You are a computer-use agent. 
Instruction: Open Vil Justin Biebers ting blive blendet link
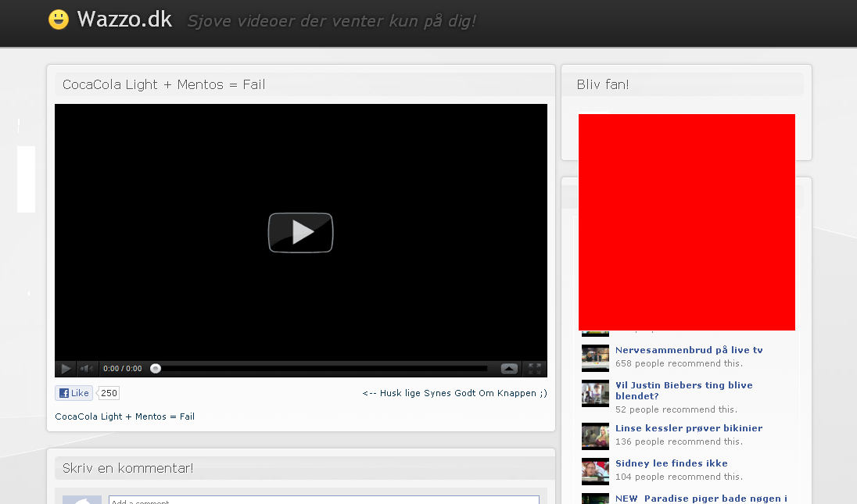[x=683, y=391]
